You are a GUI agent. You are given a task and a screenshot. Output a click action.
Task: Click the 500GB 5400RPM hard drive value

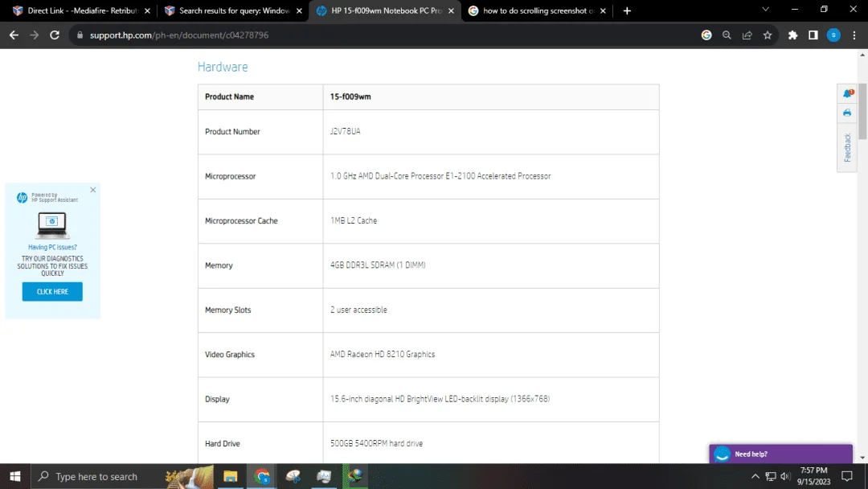376,444
